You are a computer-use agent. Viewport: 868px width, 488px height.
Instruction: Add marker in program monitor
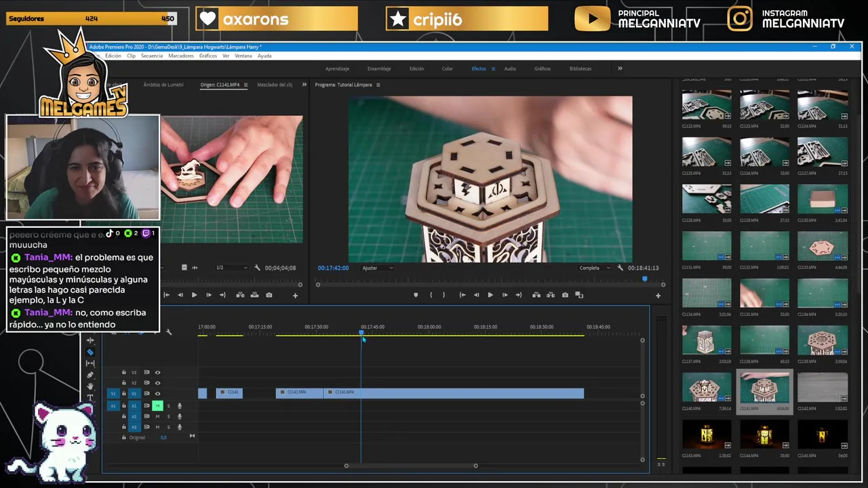(x=416, y=295)
